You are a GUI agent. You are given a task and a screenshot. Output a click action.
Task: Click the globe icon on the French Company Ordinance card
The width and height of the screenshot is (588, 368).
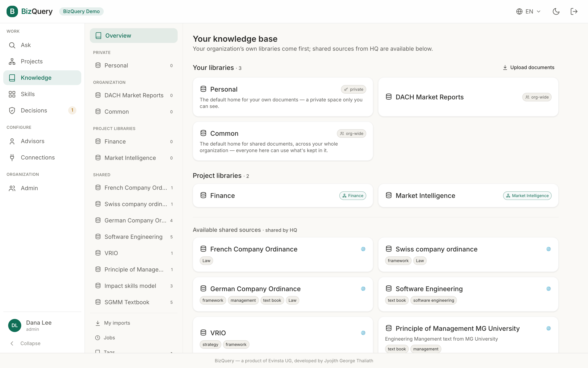point(363,249)
